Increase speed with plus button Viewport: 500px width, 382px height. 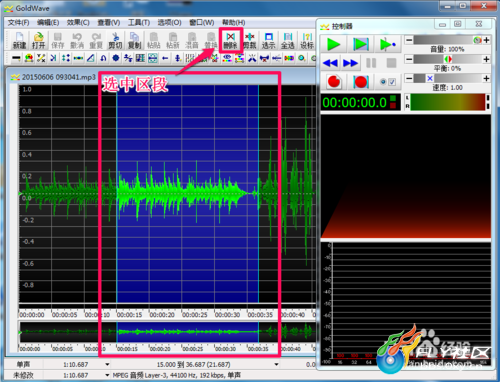pyautogui.click(x=486, y=78)
